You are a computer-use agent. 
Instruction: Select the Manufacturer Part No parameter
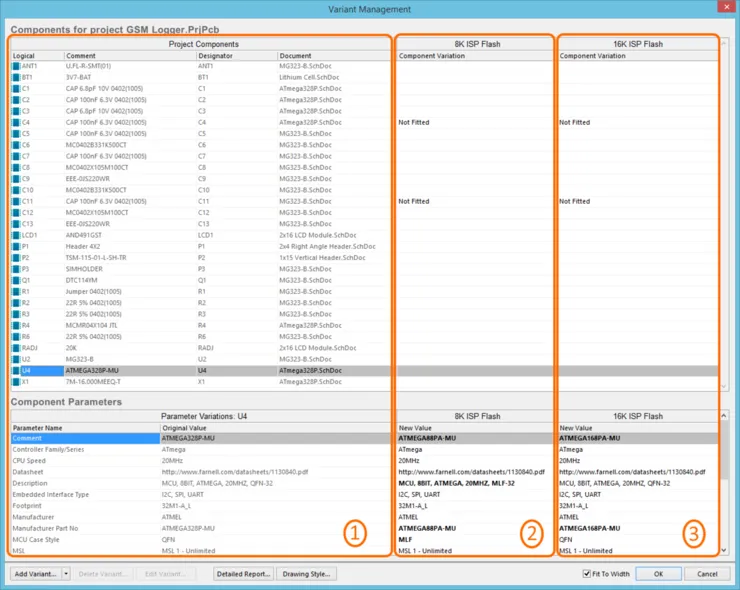(85, 529)
